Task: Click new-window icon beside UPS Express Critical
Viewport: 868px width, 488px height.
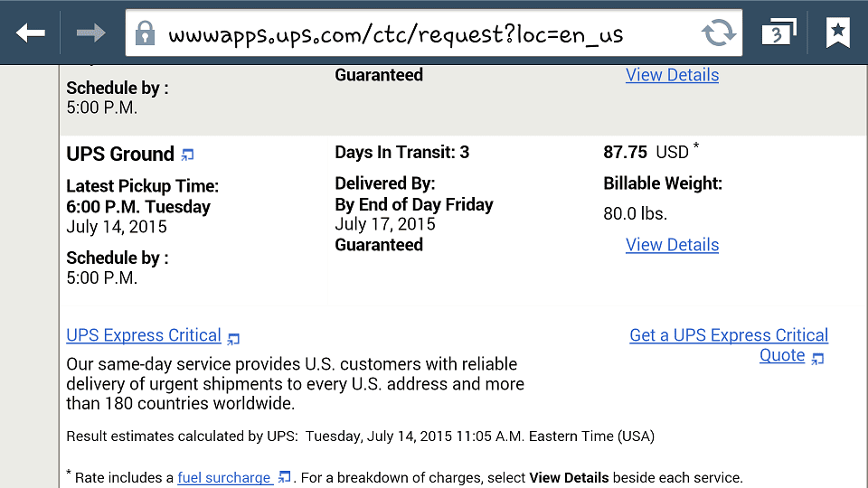Action: point(233,339)
